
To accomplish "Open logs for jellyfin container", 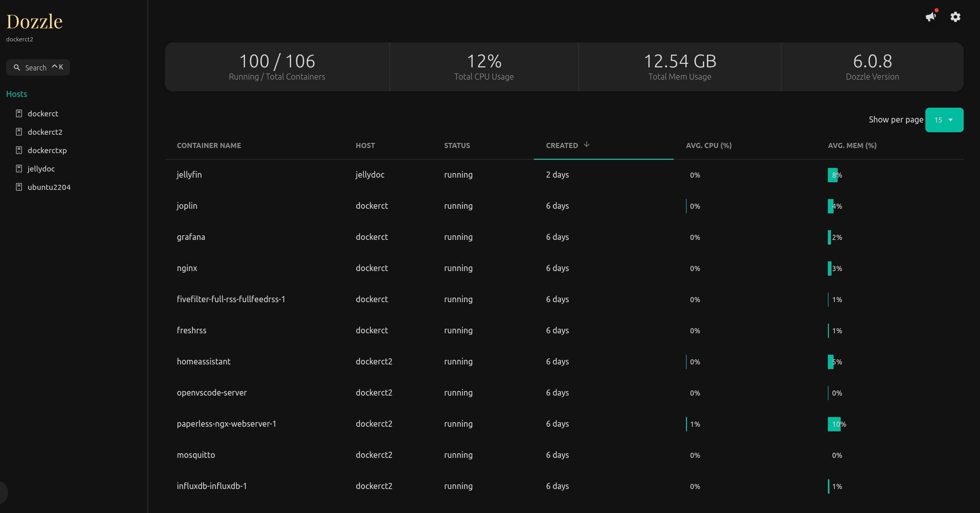I will (x=189, y=175).
